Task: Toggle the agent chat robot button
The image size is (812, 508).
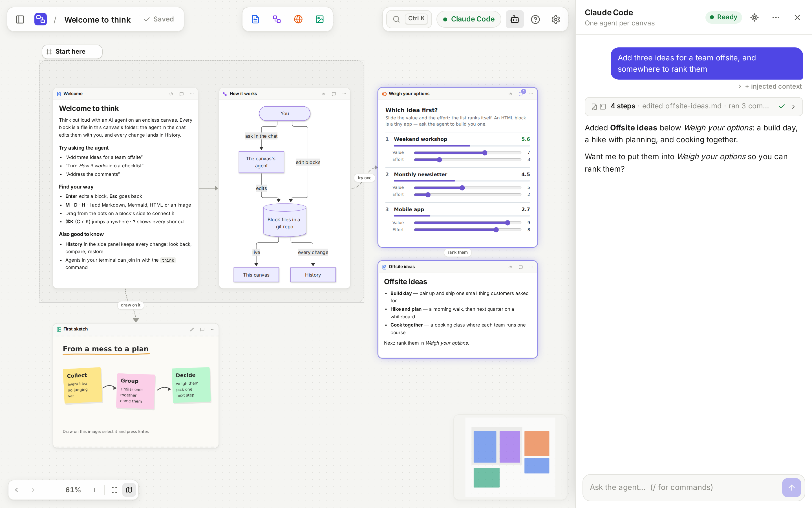Action: pos(515,19)
